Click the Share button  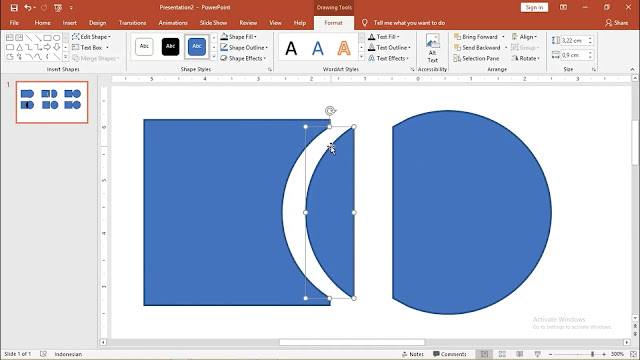click(617, 23)
